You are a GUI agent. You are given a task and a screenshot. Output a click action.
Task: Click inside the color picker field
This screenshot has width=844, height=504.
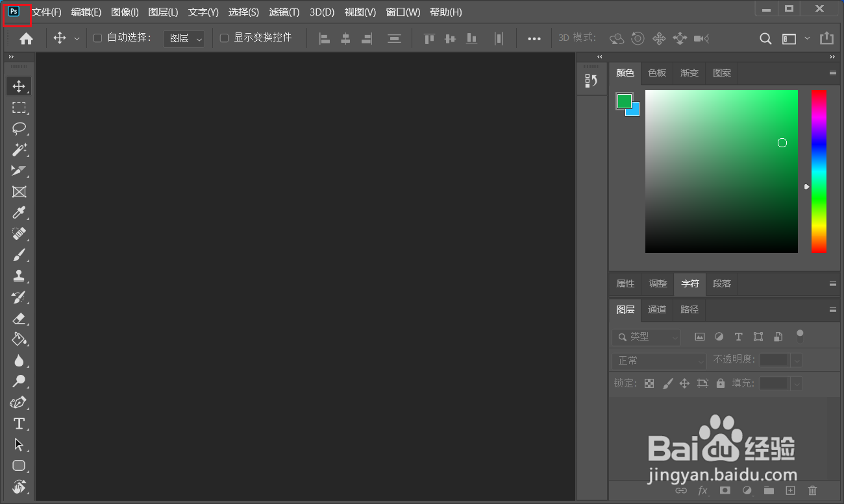[x=721, y=172]
